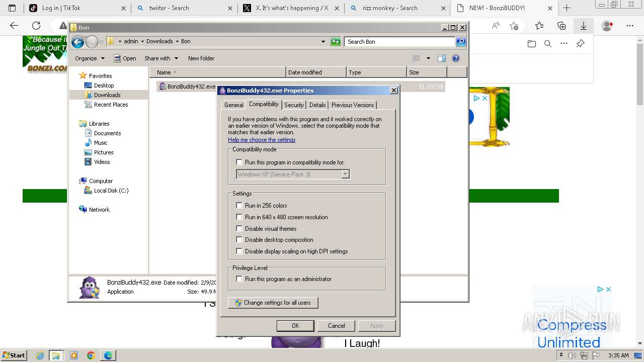Expand the view options dropdown arrow
Screen dimensions: 644x362
[x=428, y=58]
